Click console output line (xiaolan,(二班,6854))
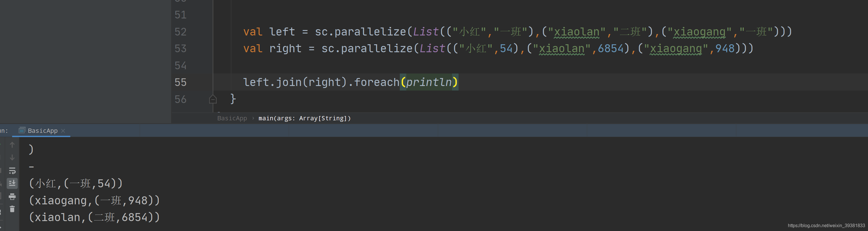The image size is (868, 231). pos(94,217)
